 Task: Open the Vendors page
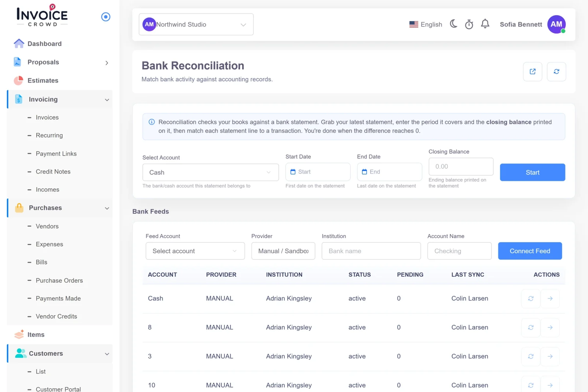(47, 226)
